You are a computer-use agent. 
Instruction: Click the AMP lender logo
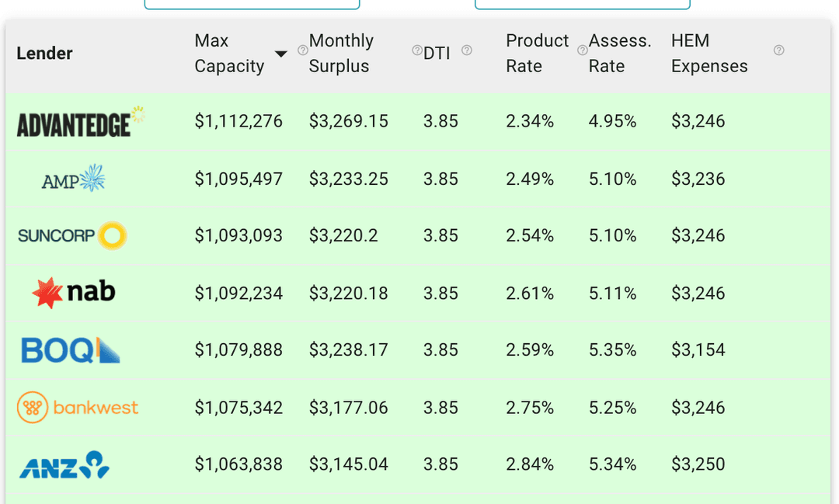73,178
